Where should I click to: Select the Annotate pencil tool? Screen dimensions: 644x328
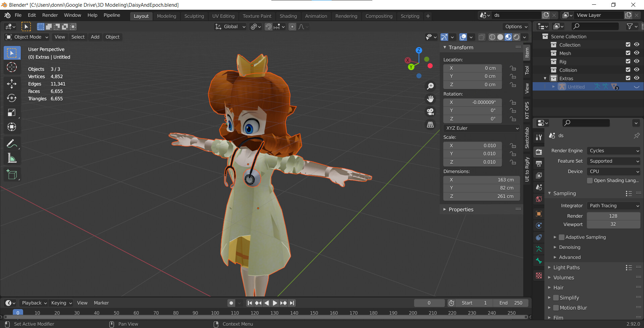point(12,144)
